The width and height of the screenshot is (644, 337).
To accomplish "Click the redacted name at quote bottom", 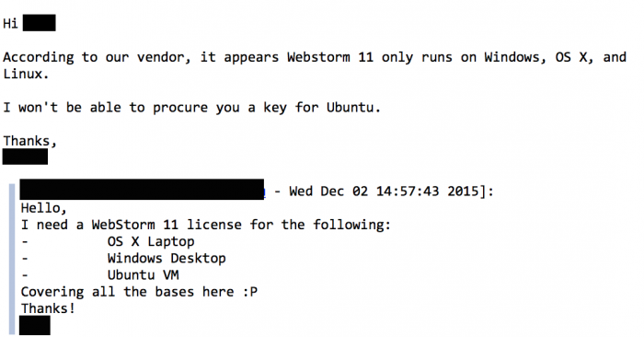I will point(35,326).
